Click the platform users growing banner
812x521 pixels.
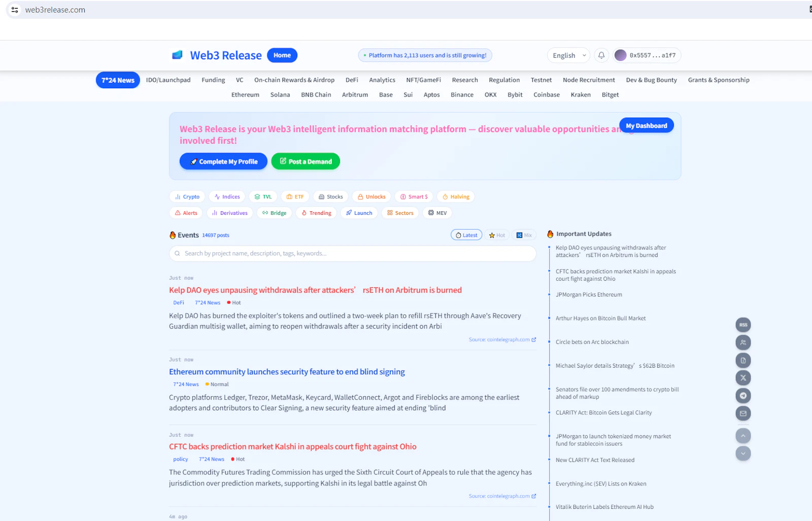click(x=425, y=55)
